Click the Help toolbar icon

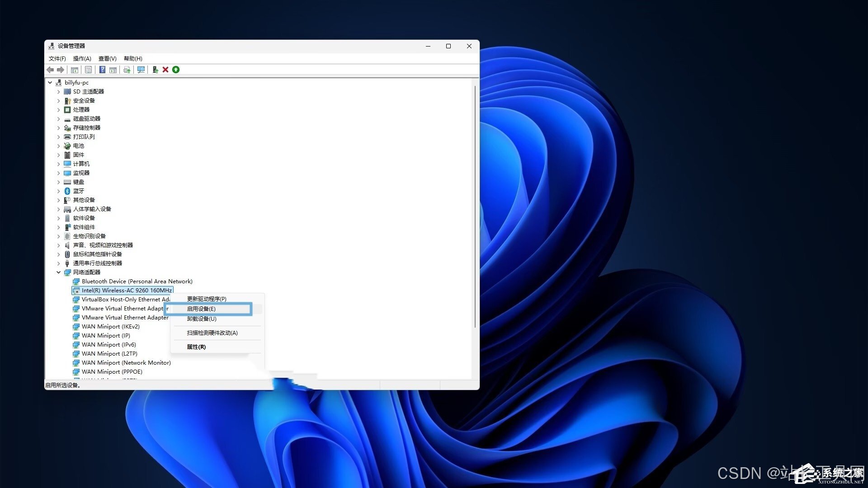103,70
